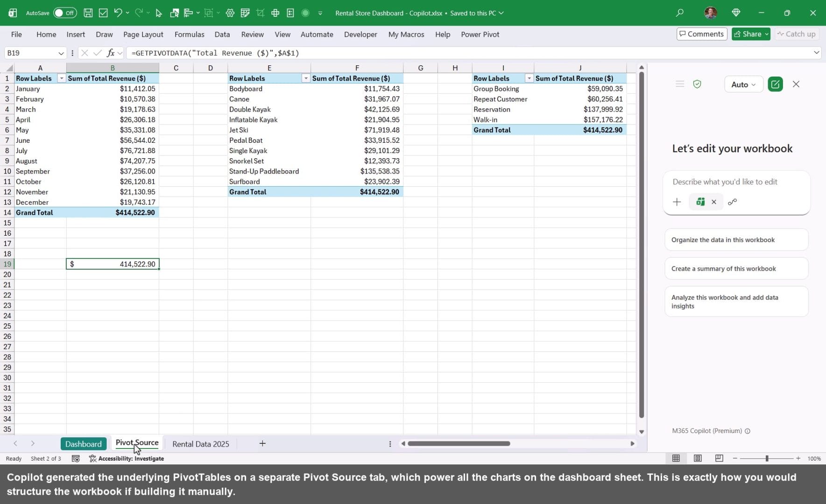The image size is (826, 504).
Task: Open the Auto mode dropdown in Copilot
Action: coord(744,84)
